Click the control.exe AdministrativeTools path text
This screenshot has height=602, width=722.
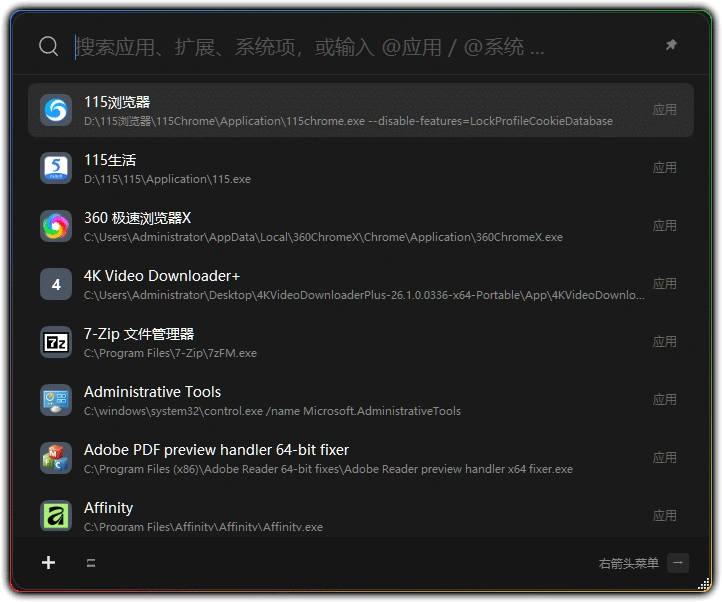(272, 411)
